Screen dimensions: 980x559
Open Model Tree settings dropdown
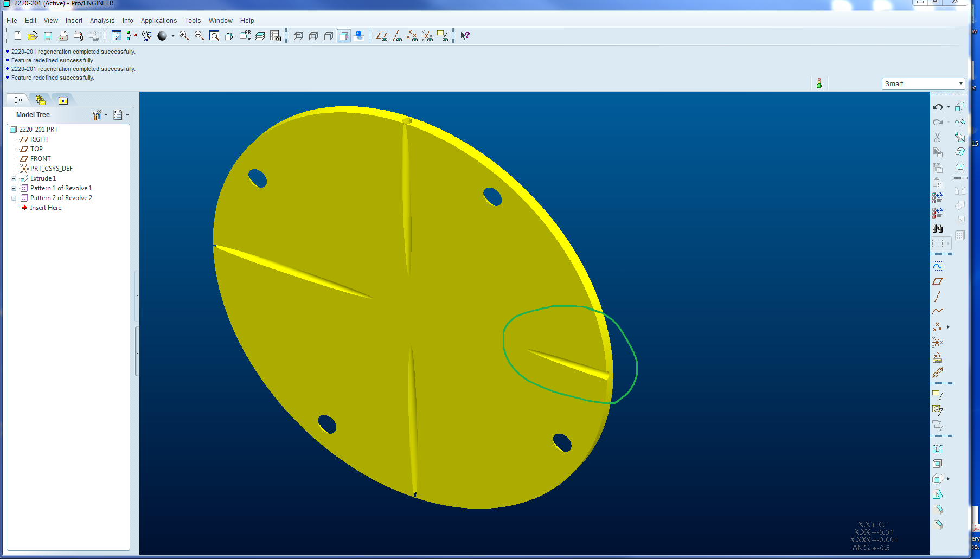point(100,115)
